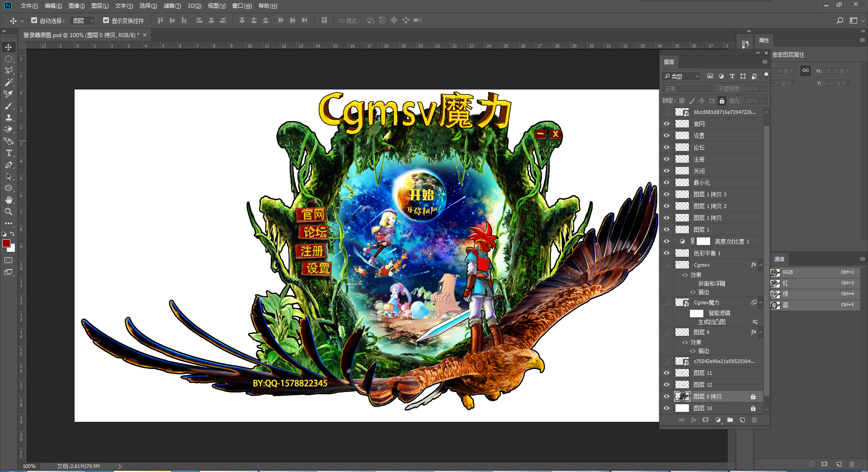868x472 pixels.
Task: Select the Polygonal Lasso tool
Action: click(x=9, y=71)
